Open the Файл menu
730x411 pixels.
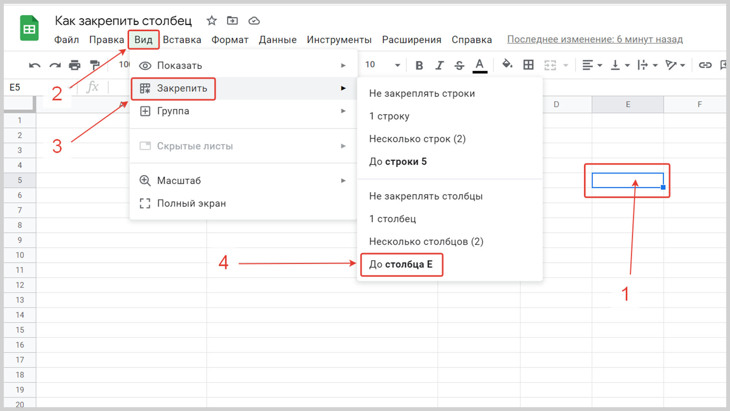67,40
